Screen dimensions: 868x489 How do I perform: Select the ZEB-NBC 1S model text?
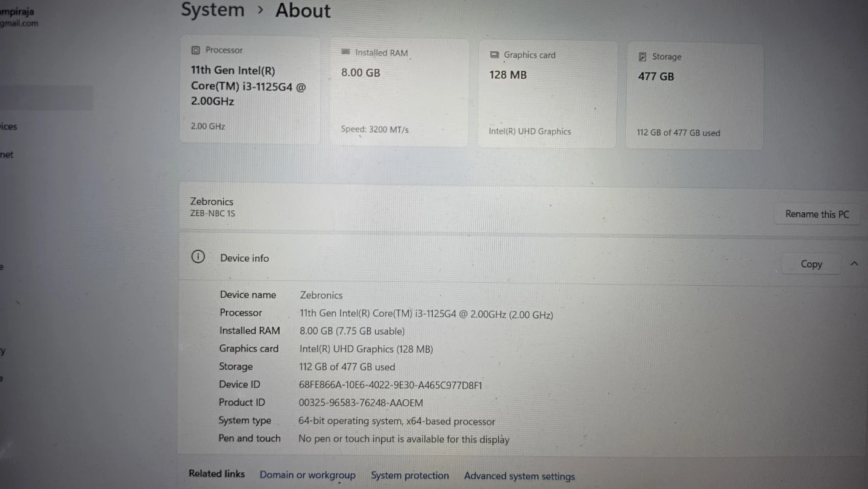point(212,213)
